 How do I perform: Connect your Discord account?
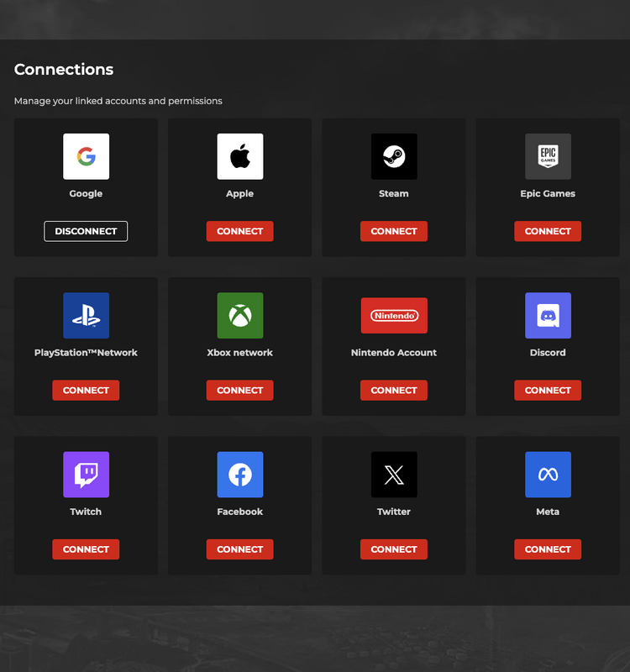(548, 391)
